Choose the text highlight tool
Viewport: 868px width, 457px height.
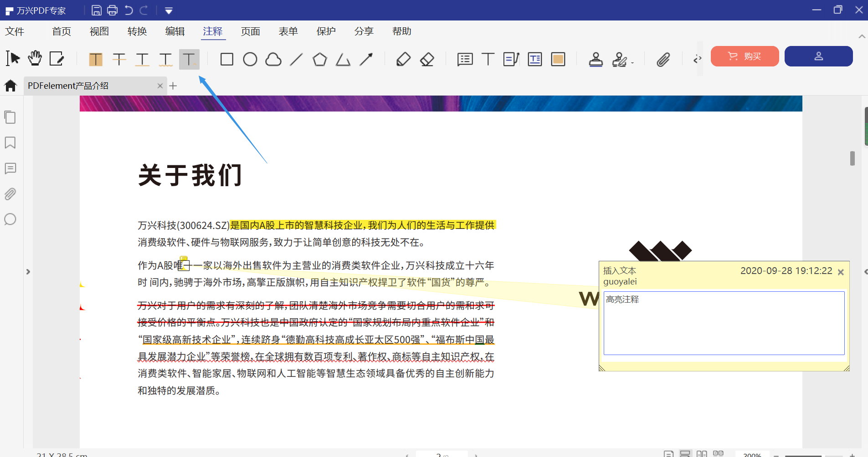pos(96,59)
